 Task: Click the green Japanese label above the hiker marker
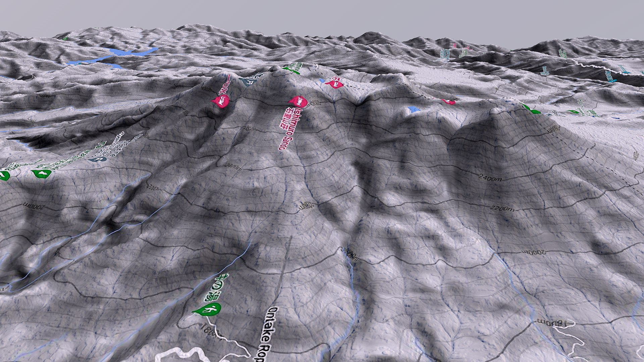click(216, 288)
